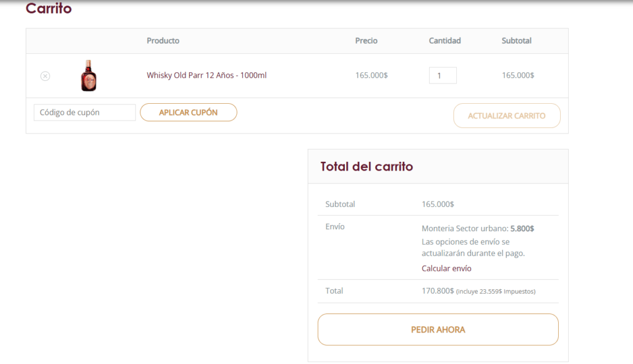Click the incluye 23.559$ Impuestos note
Viewport: 633px width, 364px height.
pyautogui.click(x=496, y=291)
